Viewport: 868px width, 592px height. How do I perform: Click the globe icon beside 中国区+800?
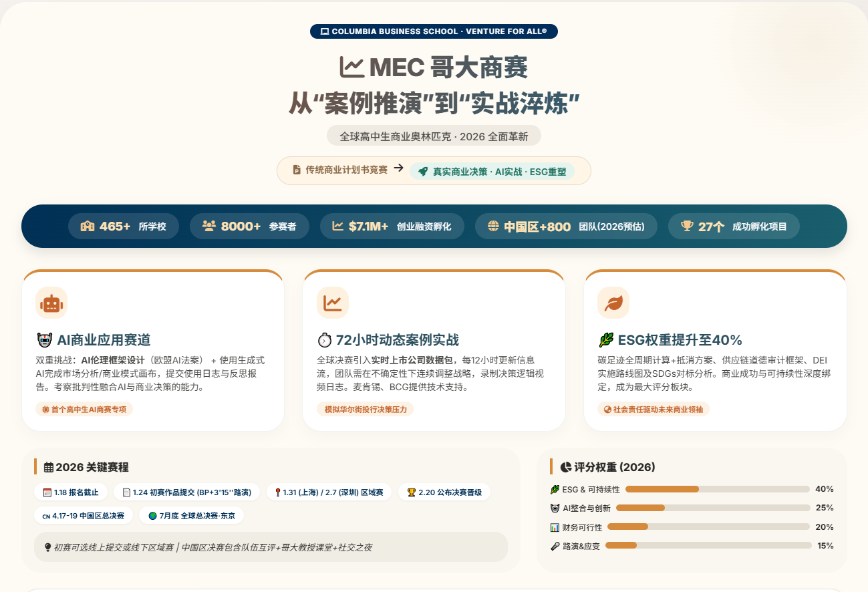pos(493,227)
